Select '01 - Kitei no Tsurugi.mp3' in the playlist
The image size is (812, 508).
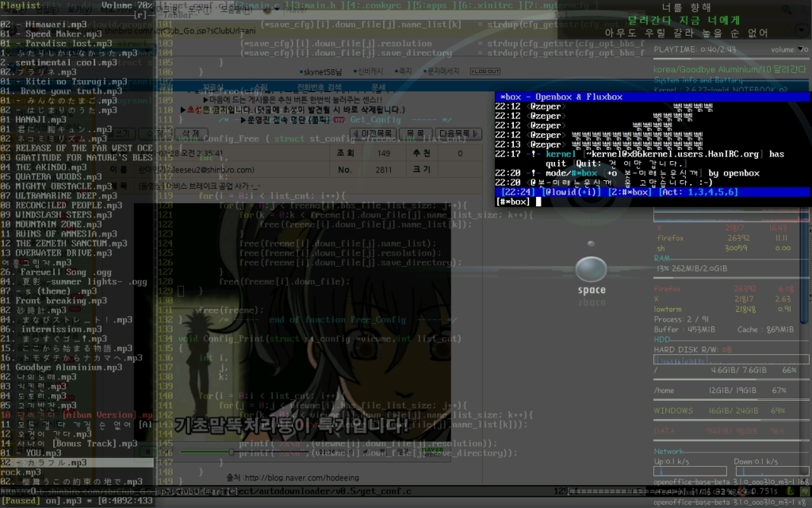(x=63, y=82)
